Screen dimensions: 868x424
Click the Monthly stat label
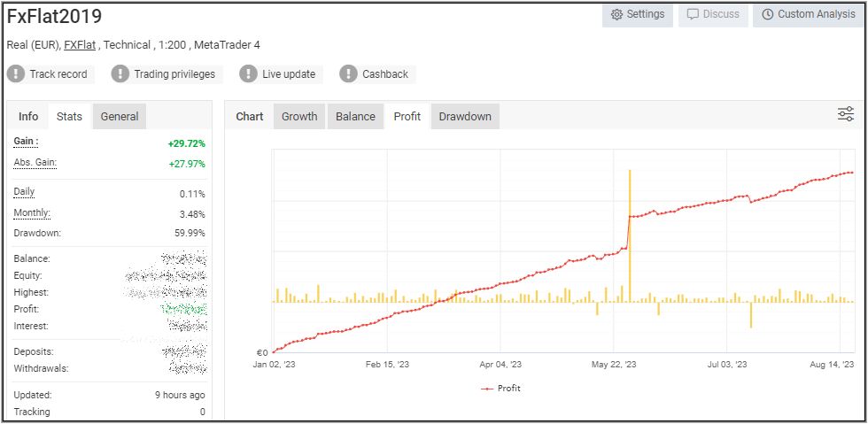(x=32, y=213)
